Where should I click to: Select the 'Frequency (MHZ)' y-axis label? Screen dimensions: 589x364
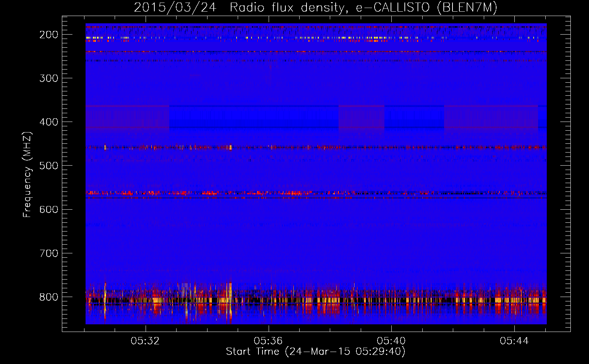(27, 174)
